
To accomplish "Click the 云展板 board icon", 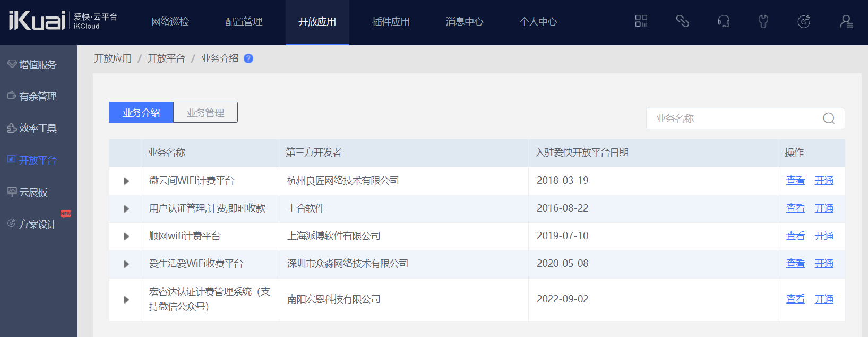I will [x=12, y=191].
